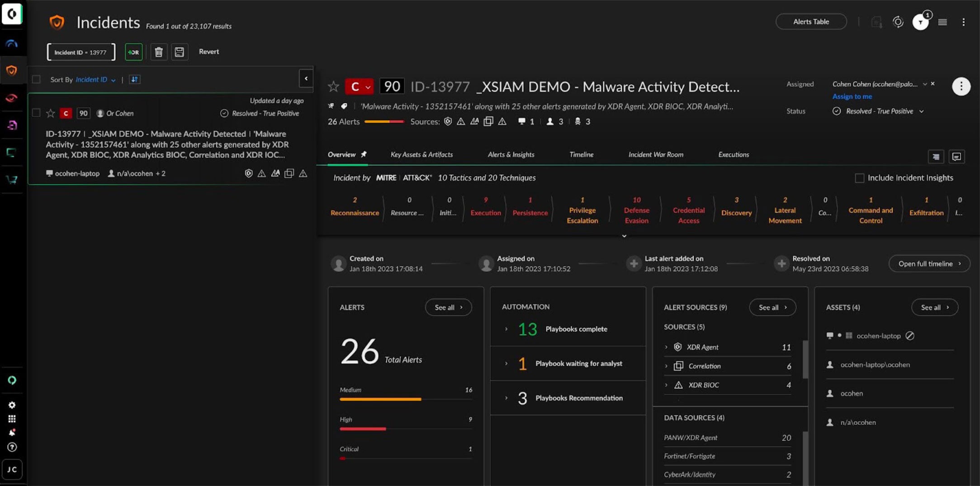The width and height of the screenshot is (980, 486).
Task: Select the XDR shield icon in the sidebar
Action: pos(12,71)
